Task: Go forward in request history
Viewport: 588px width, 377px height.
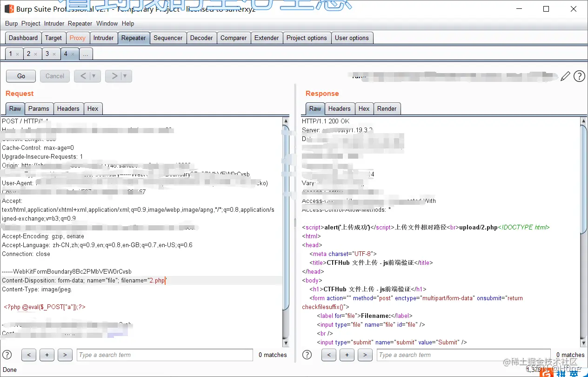Action: 114,76
